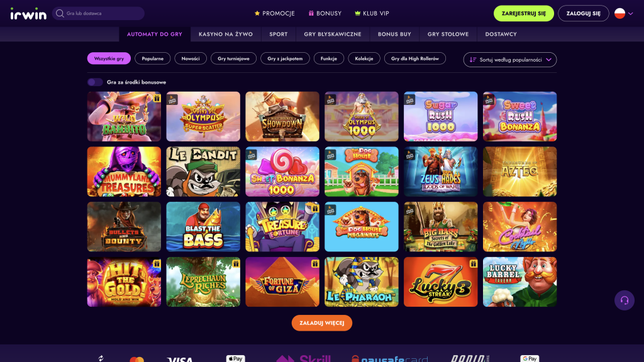Select the Gry z jackpotem filter
644x362 pixels.
[285, 58]
